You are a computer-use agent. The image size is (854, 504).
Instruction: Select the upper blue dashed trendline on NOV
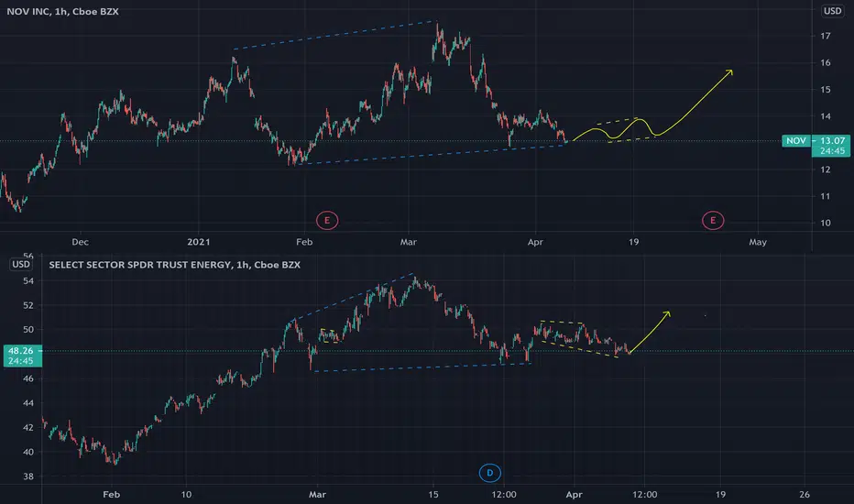point(335,36)
